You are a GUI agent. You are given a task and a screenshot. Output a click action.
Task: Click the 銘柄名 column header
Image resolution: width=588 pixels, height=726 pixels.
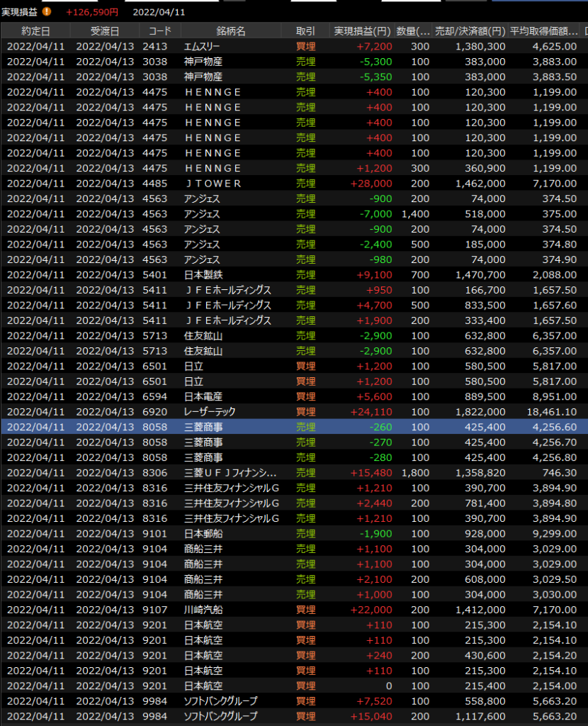pyautogui.click(x=231, y=31)
